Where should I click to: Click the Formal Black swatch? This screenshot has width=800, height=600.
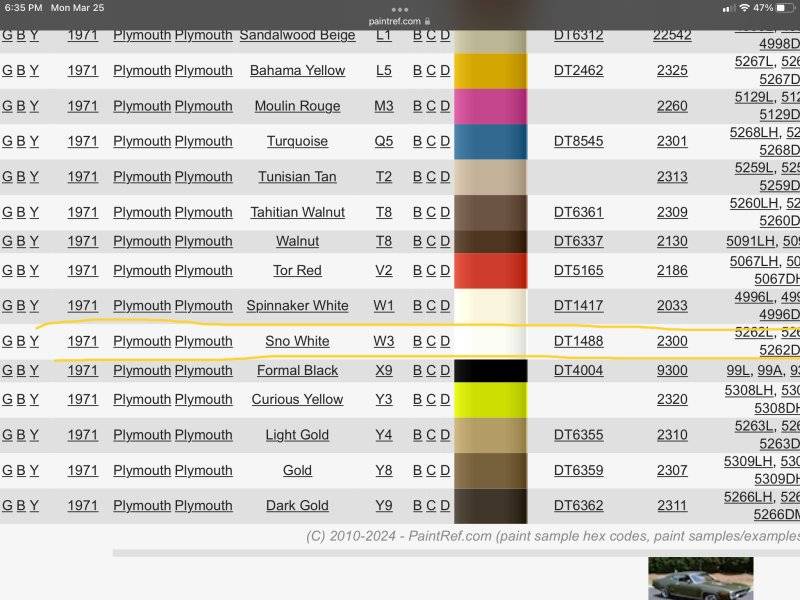pyautogui.click(x=490, y=370)
